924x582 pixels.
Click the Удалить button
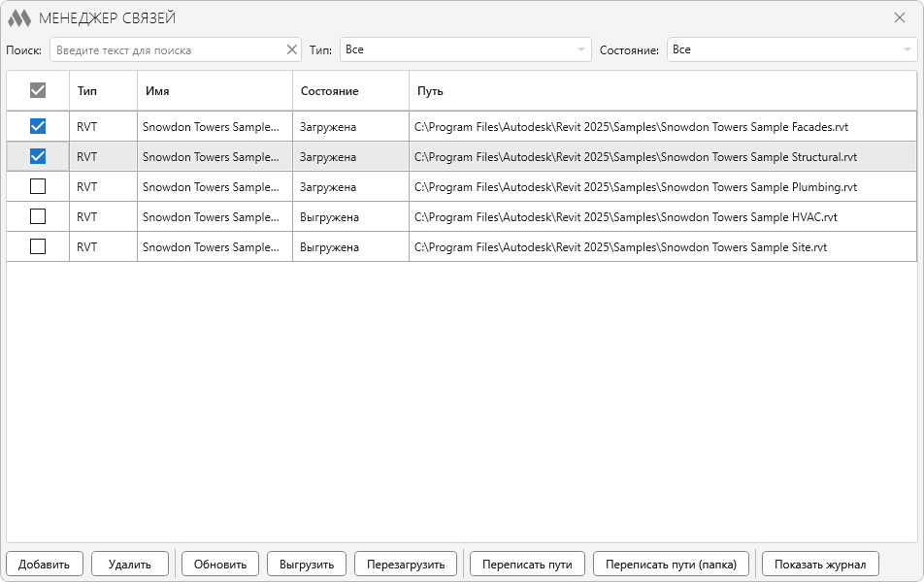coord(130,564)
